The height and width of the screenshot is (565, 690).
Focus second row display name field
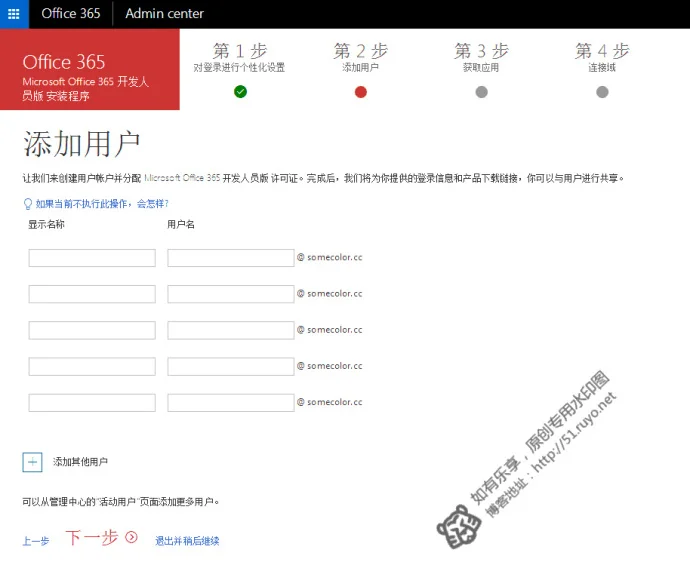tap(92, 294)
